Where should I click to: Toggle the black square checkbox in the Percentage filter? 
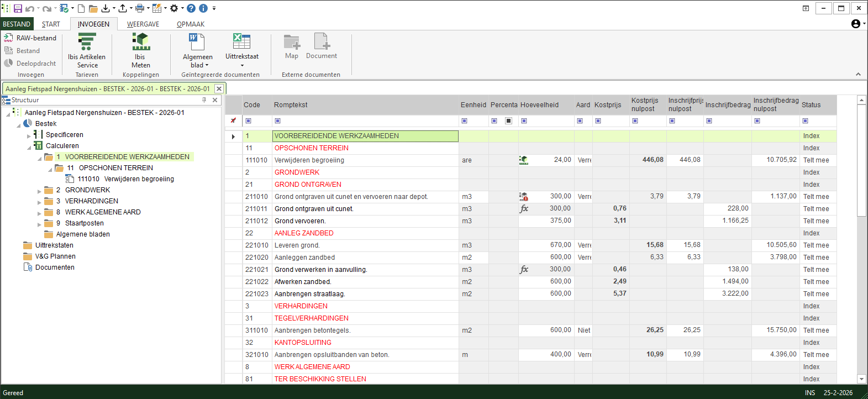509,121
